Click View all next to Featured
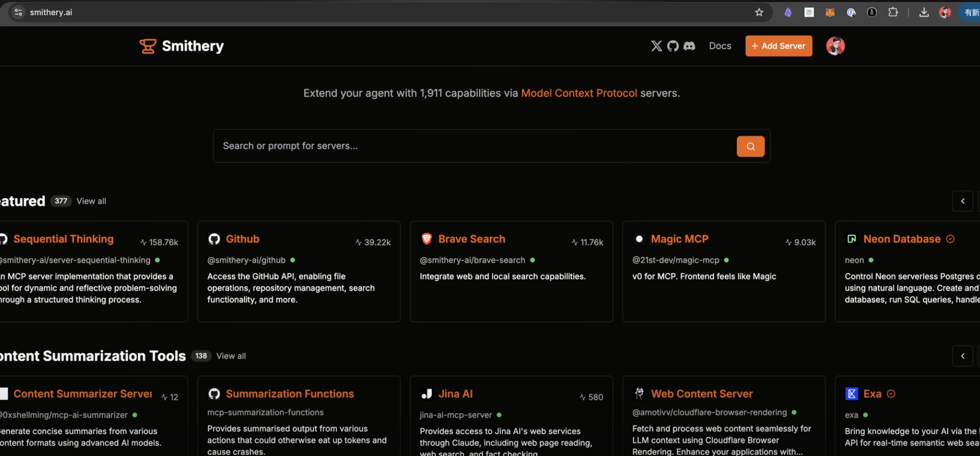 91,201
